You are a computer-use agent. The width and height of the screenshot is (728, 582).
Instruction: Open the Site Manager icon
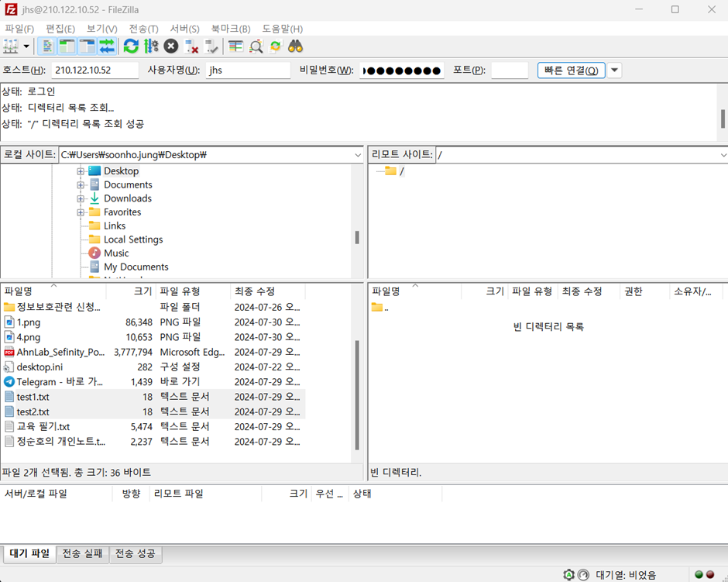pos(11,46)
